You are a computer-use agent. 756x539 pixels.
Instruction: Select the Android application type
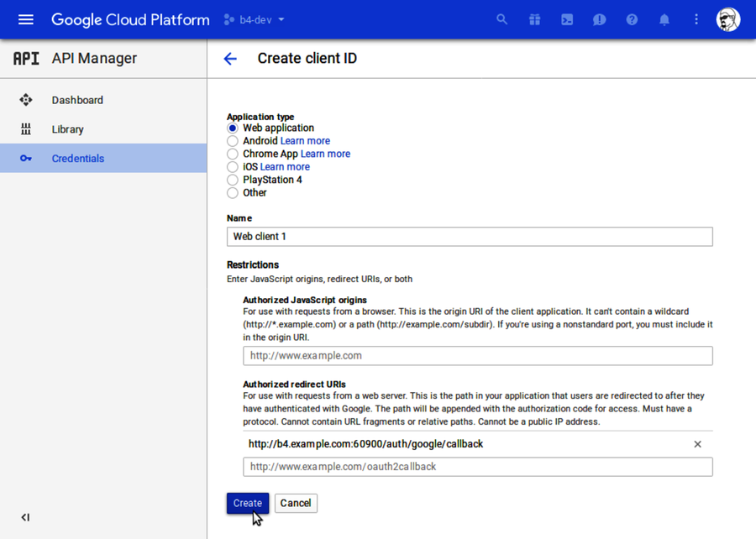tap(232, 141)
